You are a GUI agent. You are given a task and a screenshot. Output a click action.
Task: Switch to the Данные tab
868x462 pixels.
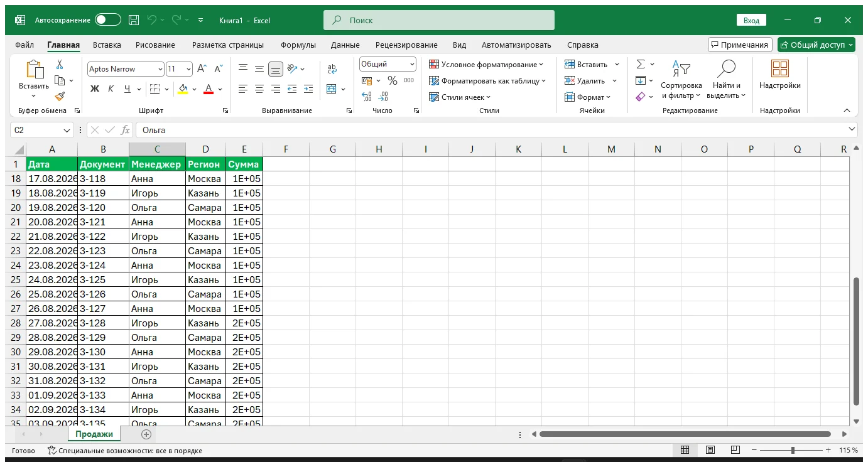pyautogui.click(x=345, y=45)
